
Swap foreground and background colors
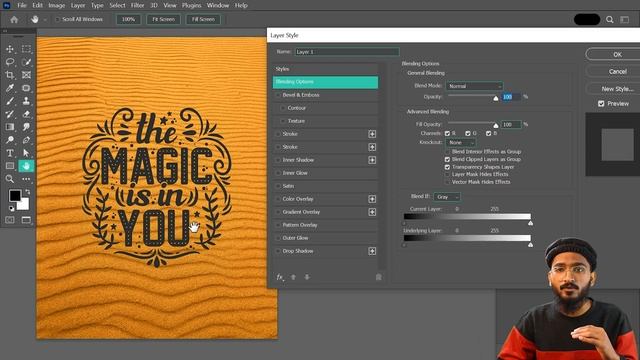pos(27,191)
